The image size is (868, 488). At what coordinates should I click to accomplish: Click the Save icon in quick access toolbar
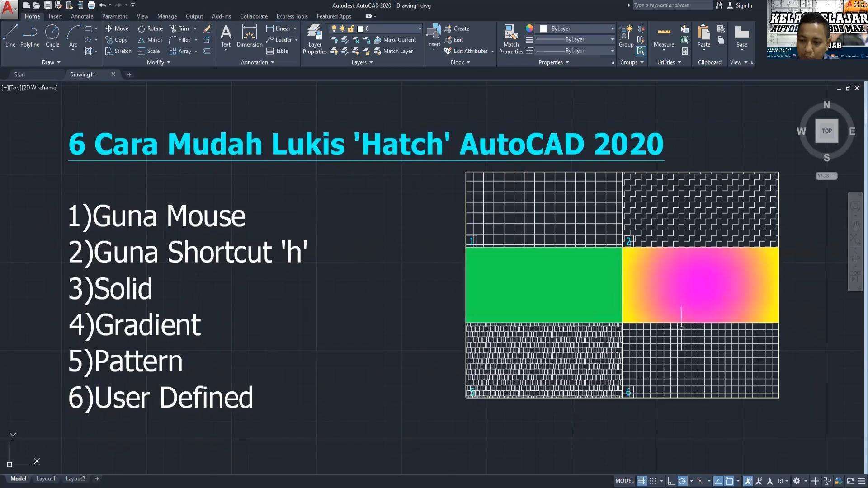[x=47, y=5]
